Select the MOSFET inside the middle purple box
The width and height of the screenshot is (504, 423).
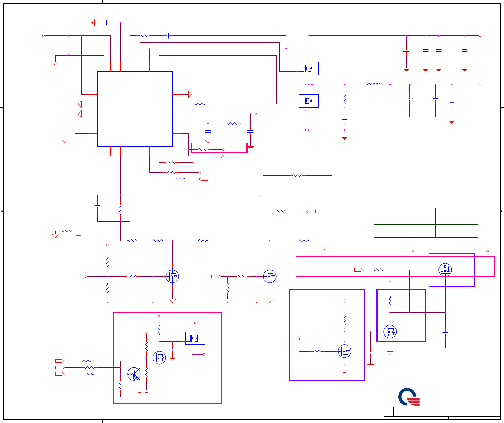point(390,332)
